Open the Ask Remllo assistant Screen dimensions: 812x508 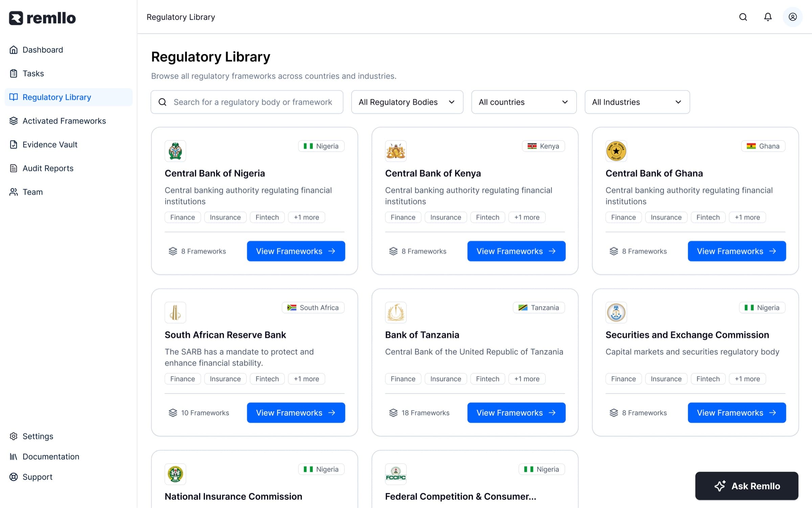point(747,486)
